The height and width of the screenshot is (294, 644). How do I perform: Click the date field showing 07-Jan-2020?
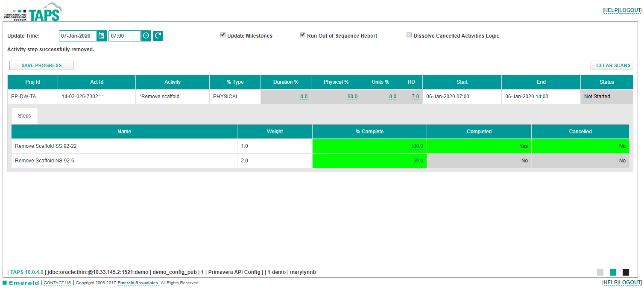pos(78,36)
